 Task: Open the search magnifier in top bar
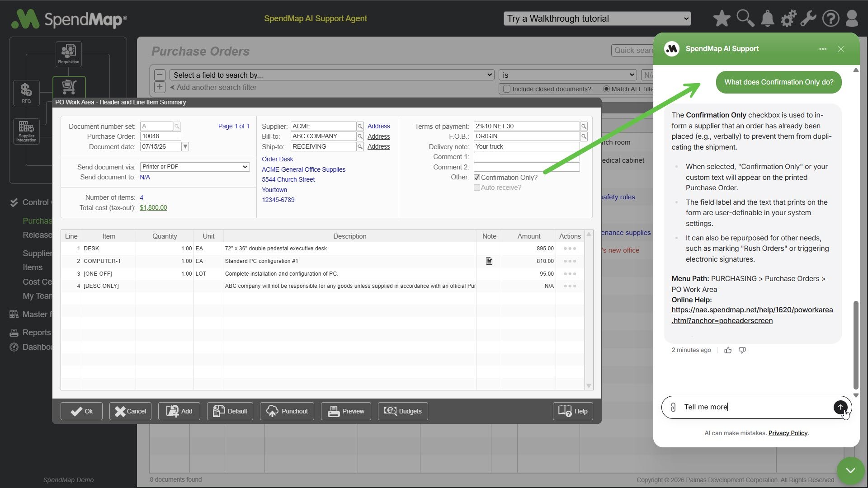[x=745, y=19]
